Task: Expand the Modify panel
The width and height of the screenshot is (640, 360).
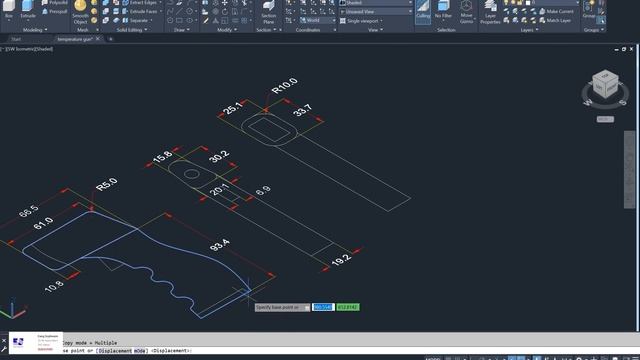Action: coord(227,30)
